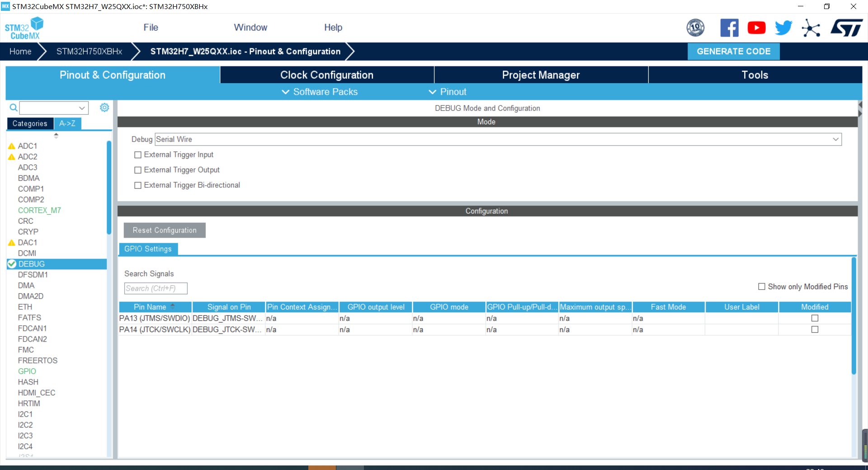Screen dimensions: 868x470
Task: Select CORTEX_M7 in the list
Action: pyautogui.click(x=39, y=211)
